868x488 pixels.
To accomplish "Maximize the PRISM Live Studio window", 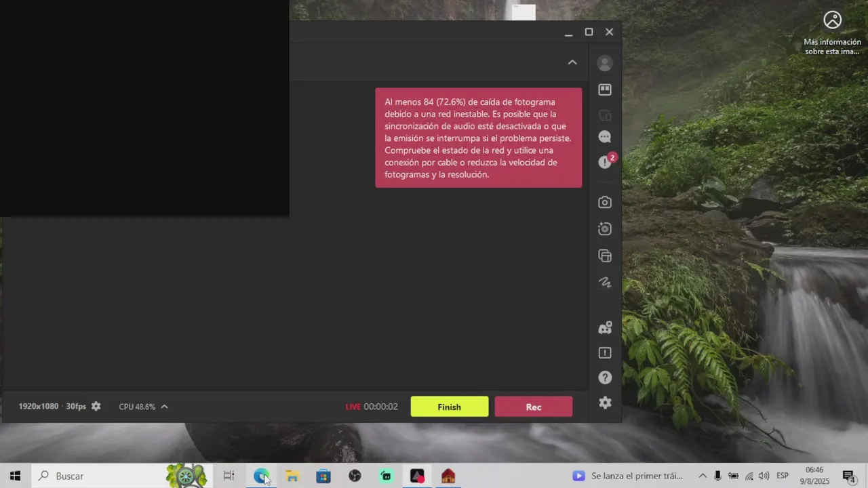I will coord(589,32).
